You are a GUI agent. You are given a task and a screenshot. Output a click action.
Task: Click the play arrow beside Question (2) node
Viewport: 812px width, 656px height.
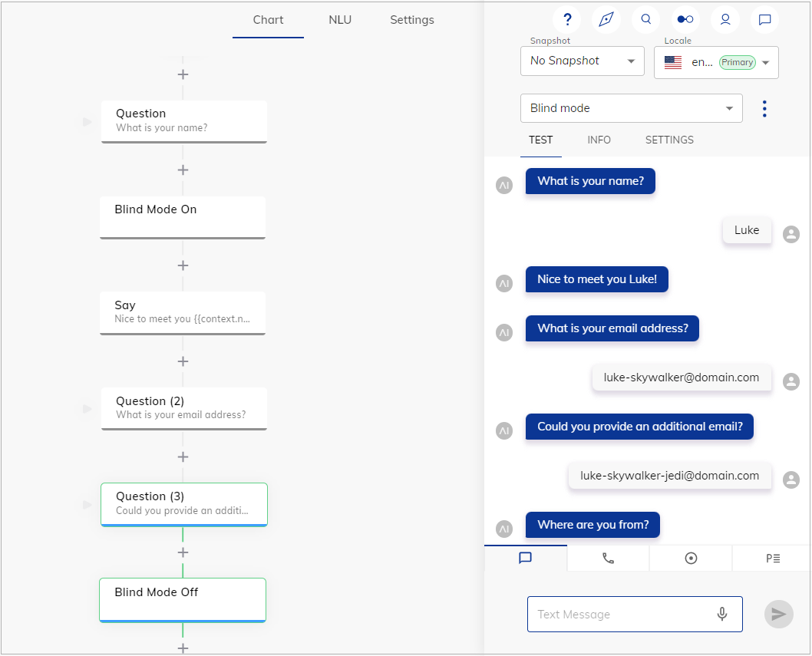(87, 409)
